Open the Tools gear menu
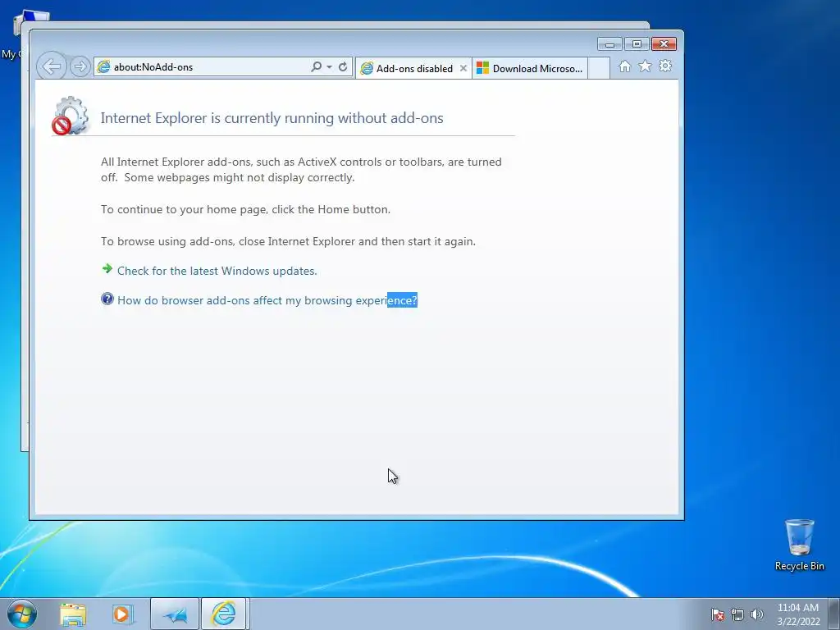Viewport: 840px width, 630px height. [x=665, y=66]
